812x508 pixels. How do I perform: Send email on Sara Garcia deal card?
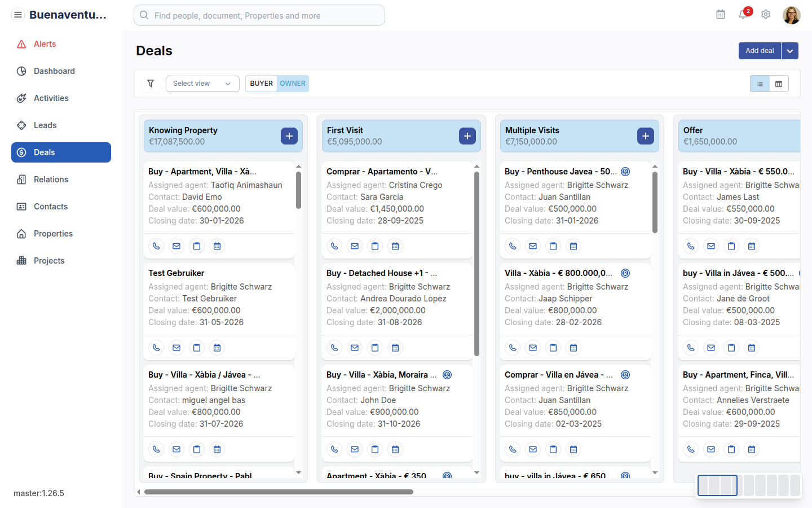355,246
